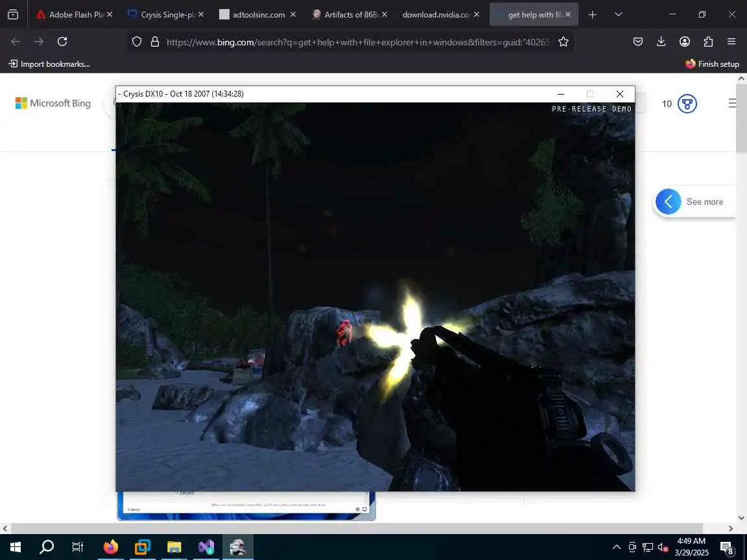The width and height of the screenshot is (747, 560).
Task: Open the Firefox downloads panel
Action: click(661, 42)
